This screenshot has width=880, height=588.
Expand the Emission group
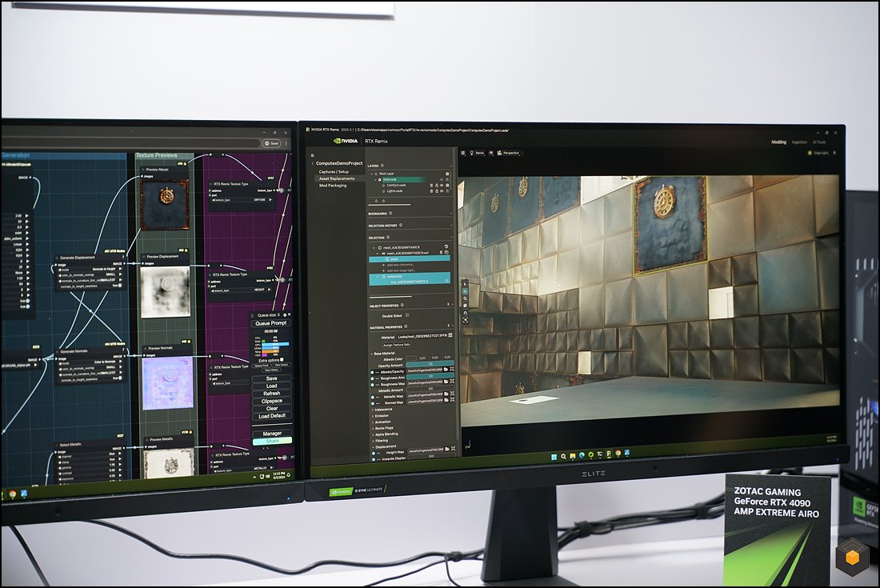[x=382, y=416]
